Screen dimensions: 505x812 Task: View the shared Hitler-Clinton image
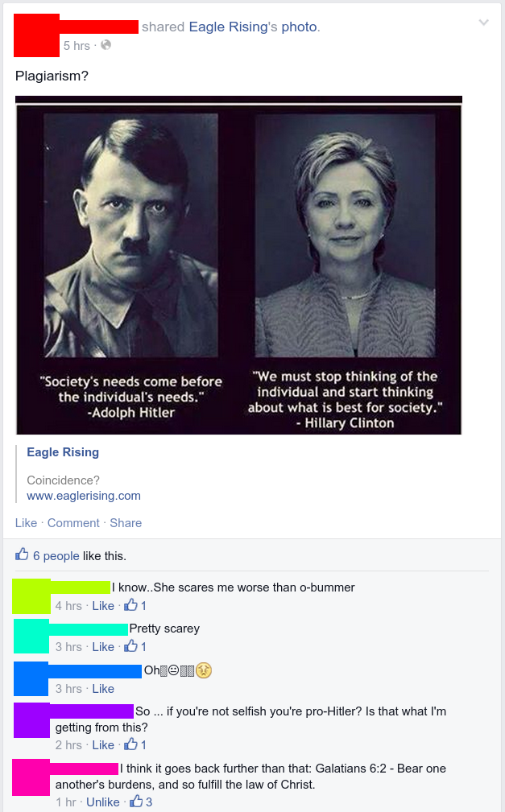point(238,265)
